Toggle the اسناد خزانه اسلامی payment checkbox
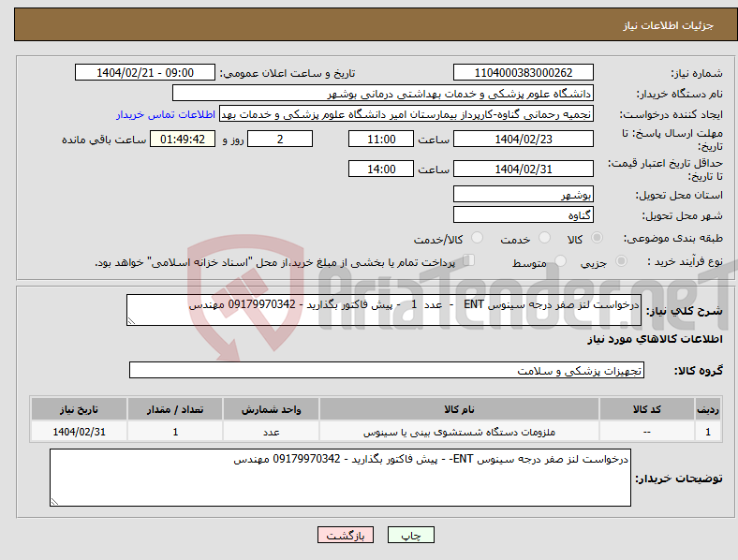Image resolution: width=738 pixels, height=560 pixels. click(x=469, y=260)
